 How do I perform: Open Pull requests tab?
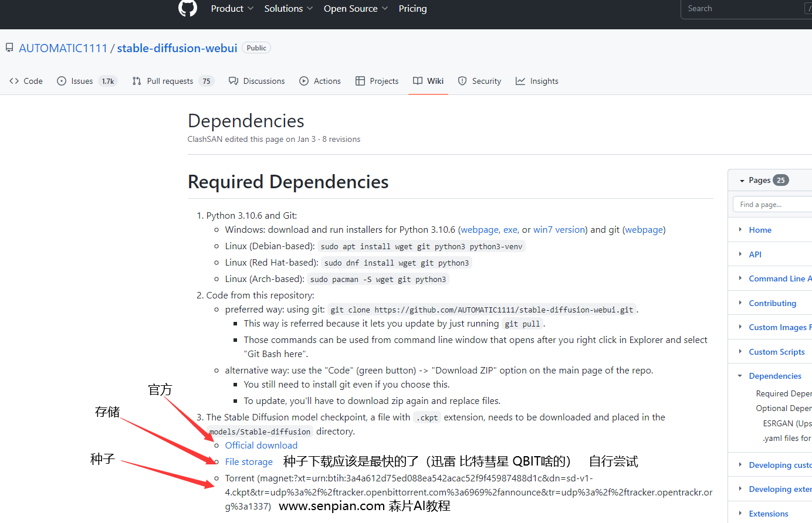[x=170, y=81]
